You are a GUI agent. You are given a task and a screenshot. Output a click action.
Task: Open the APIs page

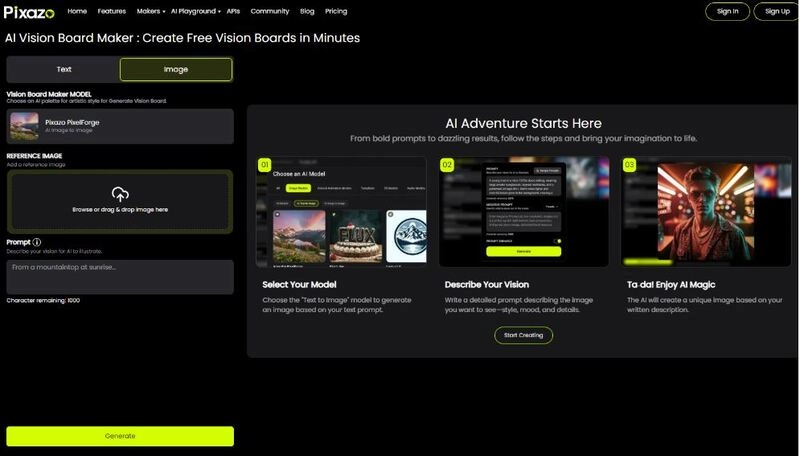pyautogui.click(x=233, y=11)
